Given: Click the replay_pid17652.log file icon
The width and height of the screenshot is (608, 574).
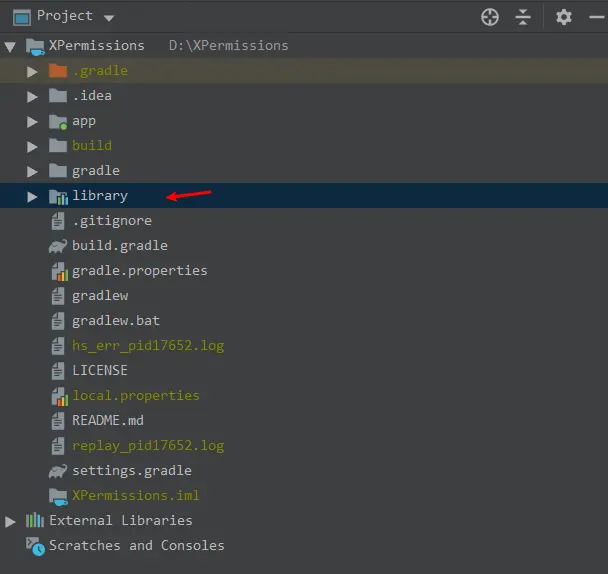Looking at the screenshot, I should [x=58, y=446].
